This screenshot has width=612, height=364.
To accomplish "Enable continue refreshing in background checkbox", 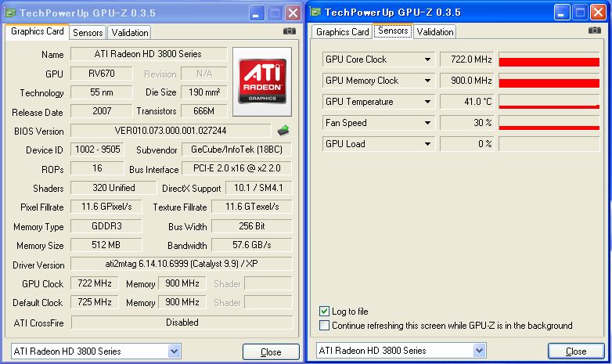I will 324,326.
